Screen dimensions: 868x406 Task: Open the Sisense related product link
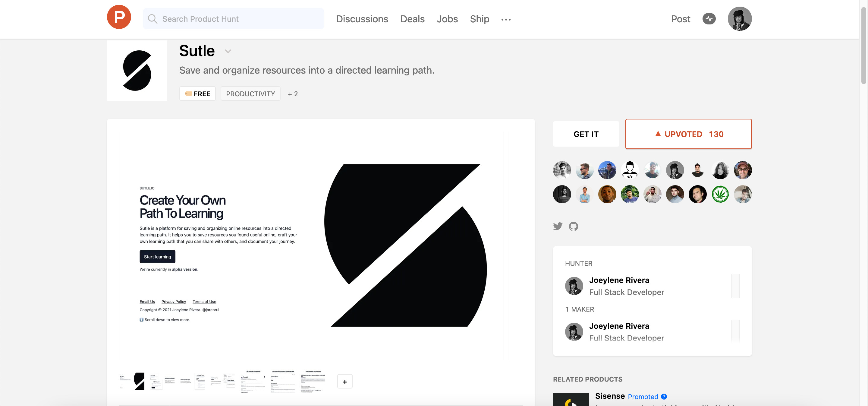610,396
